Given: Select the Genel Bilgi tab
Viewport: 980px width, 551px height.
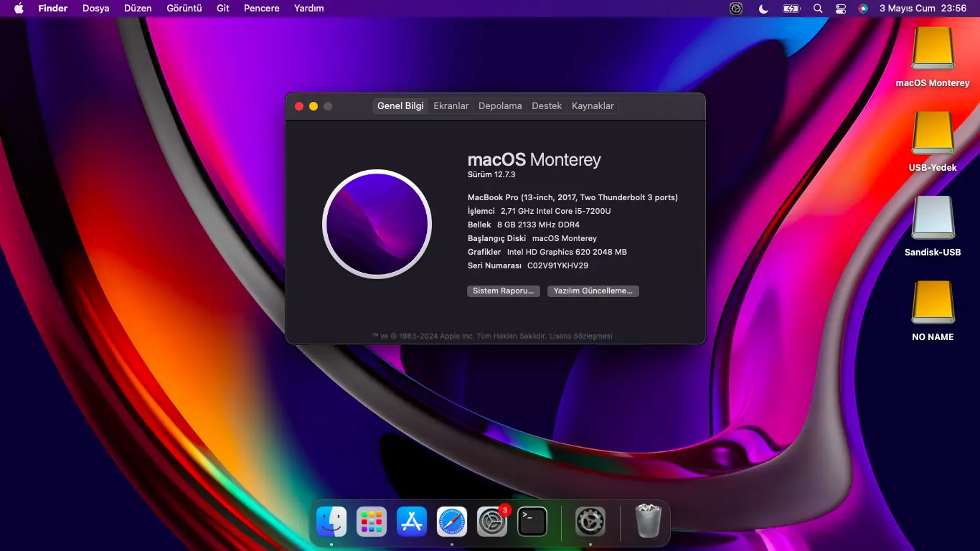Looking at the screenshot, I should [x=400, y=106].
